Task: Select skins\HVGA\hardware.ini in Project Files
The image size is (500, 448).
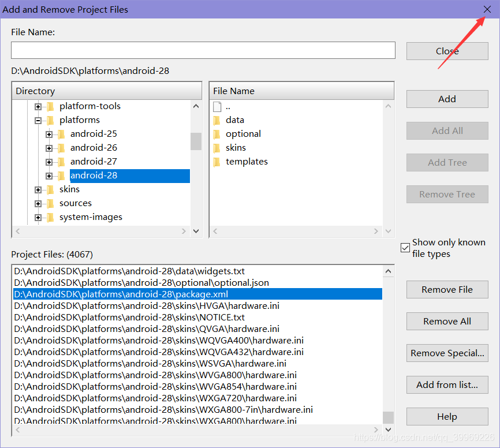Action: (x=197, y=306)
